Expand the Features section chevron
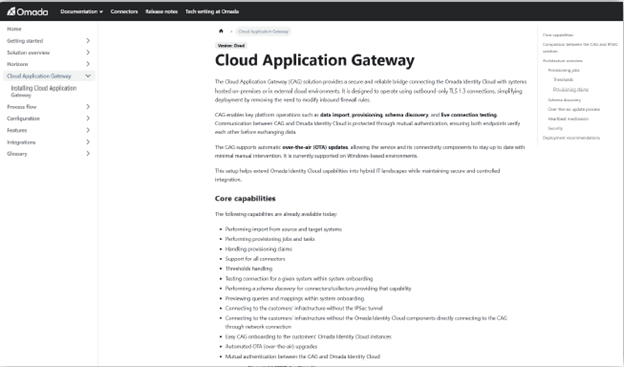This screenshot has height=367, width=624. pos(88,130)
